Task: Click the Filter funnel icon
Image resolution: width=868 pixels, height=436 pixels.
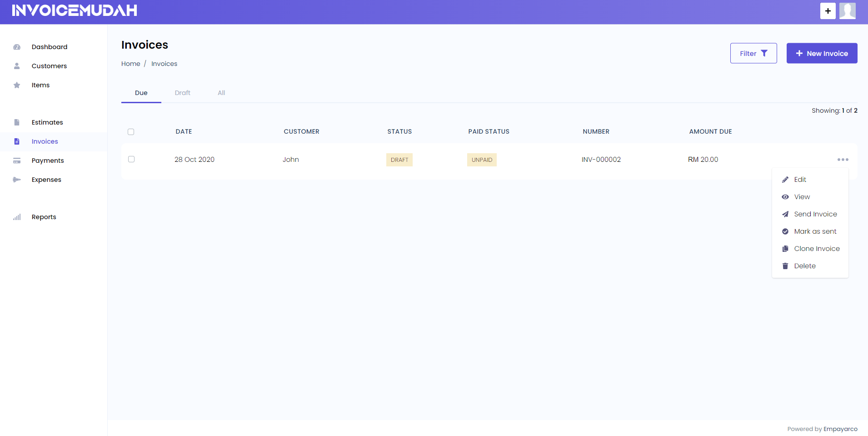Action: 765,53
